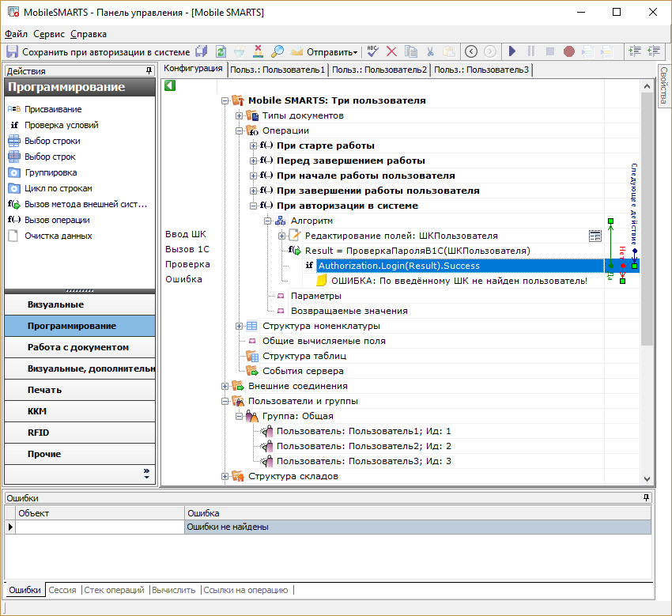Pick the Очистка данных action

tap(59, 236)
